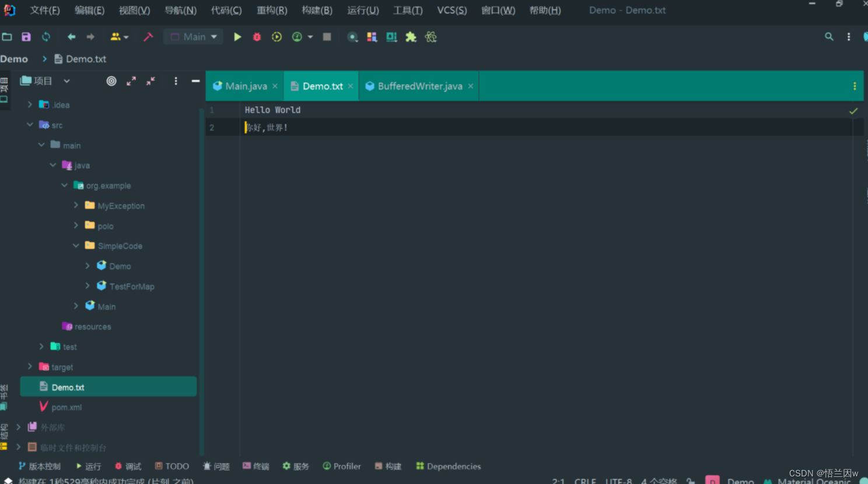Start debugging with the bug icon
Screen dimensions: 868x484
point(257,37)
